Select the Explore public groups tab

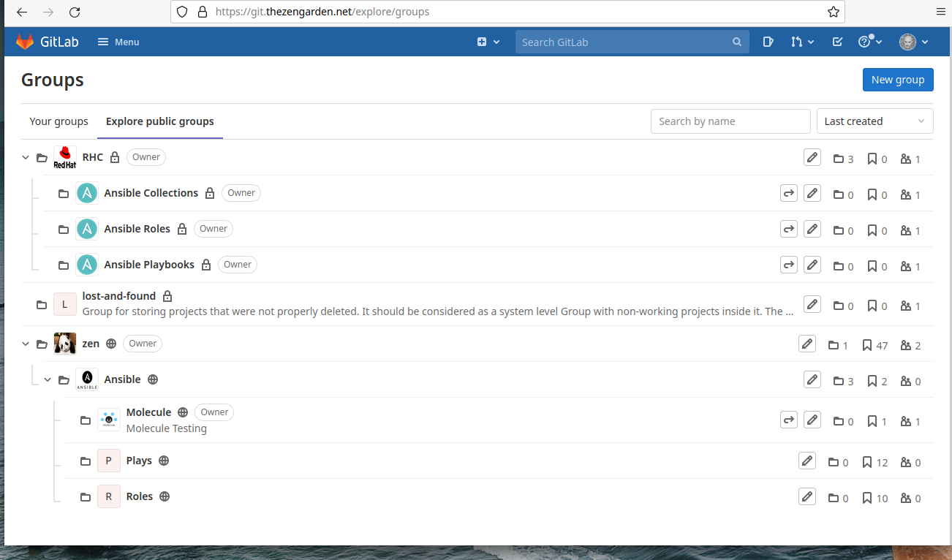pyautogui.click(x=160, y=121)
